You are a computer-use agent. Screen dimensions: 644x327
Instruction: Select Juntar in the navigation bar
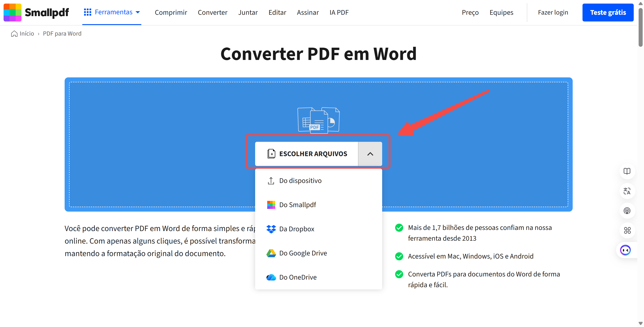point(248,12)
